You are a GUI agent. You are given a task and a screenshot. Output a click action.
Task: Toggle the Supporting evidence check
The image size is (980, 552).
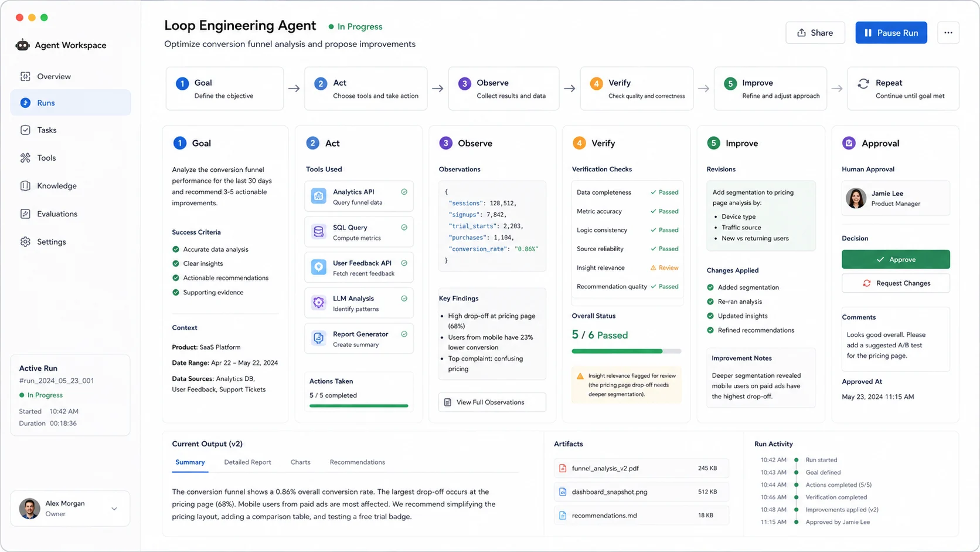click(176, 292)
